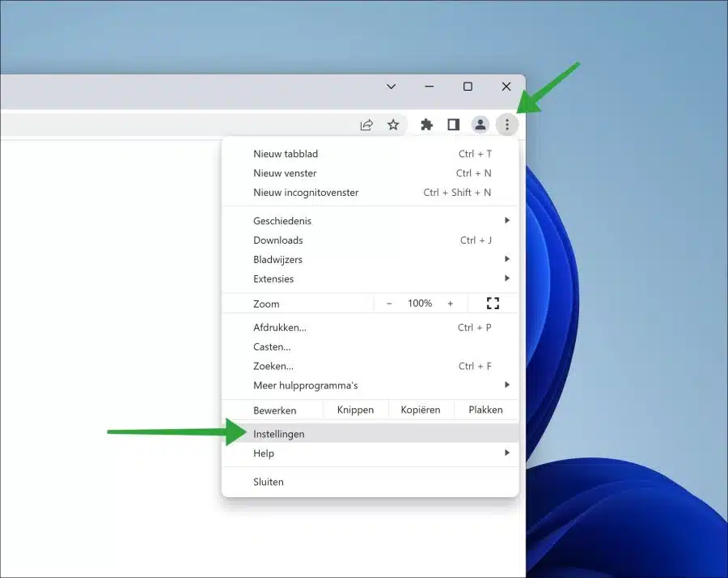Decrease zoom with minus button
Image resolution: width=728 pixels, height=578 pixels.
tap(389, 304)
